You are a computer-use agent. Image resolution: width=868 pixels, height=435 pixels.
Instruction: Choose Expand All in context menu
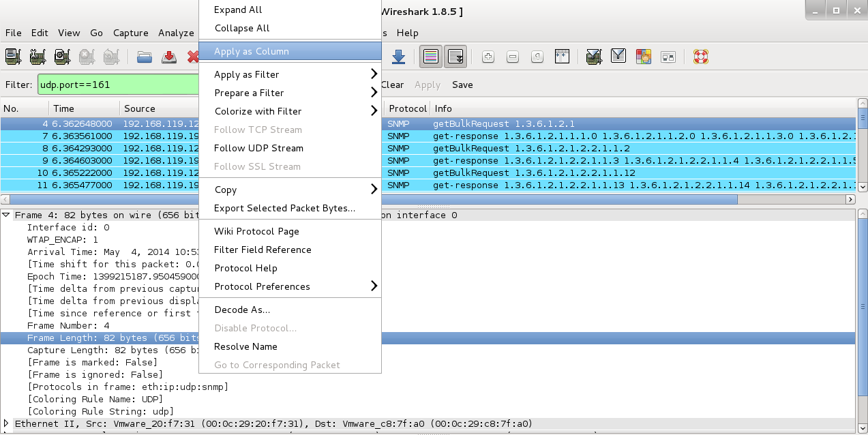(x=290, y=10)
